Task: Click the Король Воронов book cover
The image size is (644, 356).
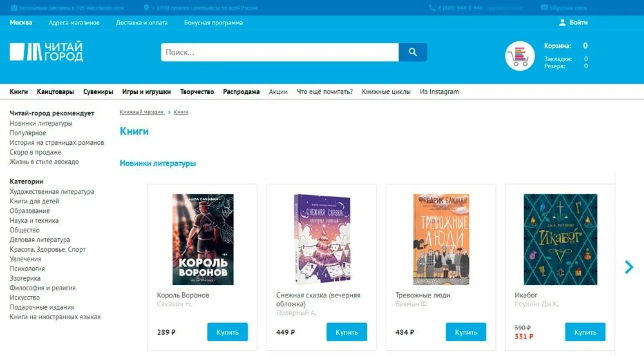Action: [x=203, y=239]
